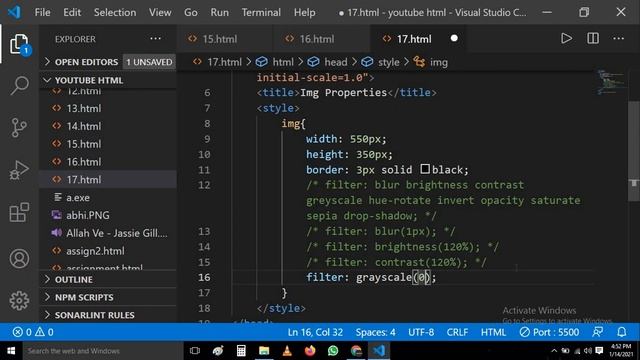Open the File menu
The height and width of the screenshot is (360, 640).
tap(42, 13)
